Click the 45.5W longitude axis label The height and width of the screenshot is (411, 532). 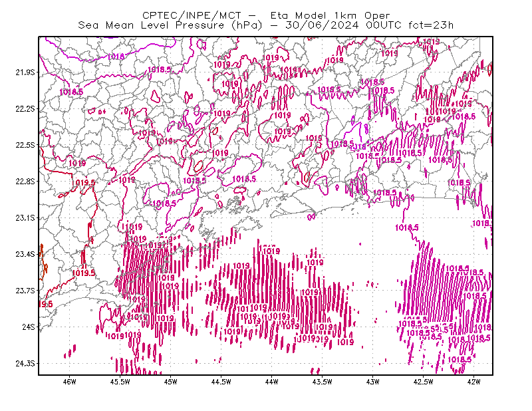click(x=120, y=382)
